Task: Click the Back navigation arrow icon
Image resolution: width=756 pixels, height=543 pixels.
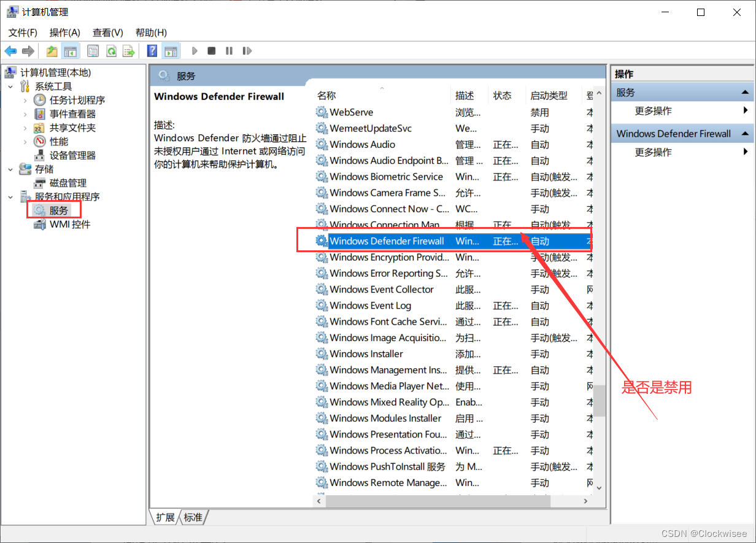Action: point(11,50)
